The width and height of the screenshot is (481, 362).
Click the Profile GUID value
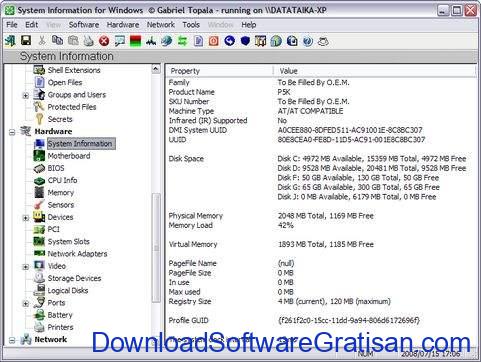point(349,320)
